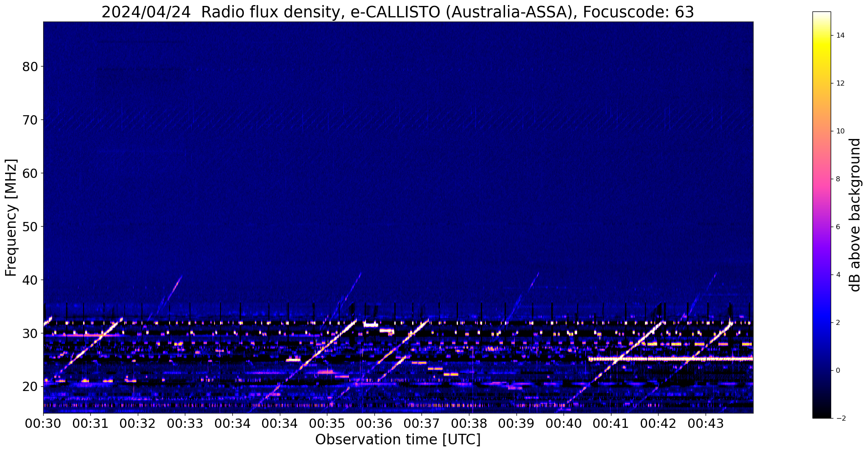
Task: Click the plot title mentioning e-CALLISTO
Action: click(398, 12)
